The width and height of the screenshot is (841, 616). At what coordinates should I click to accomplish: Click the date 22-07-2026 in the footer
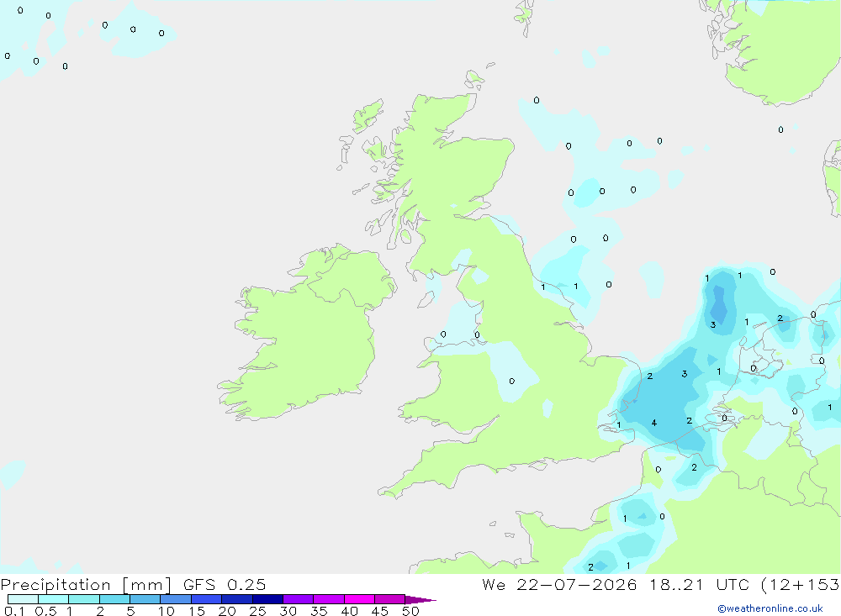pyautogui.click(x=577, y=585)
